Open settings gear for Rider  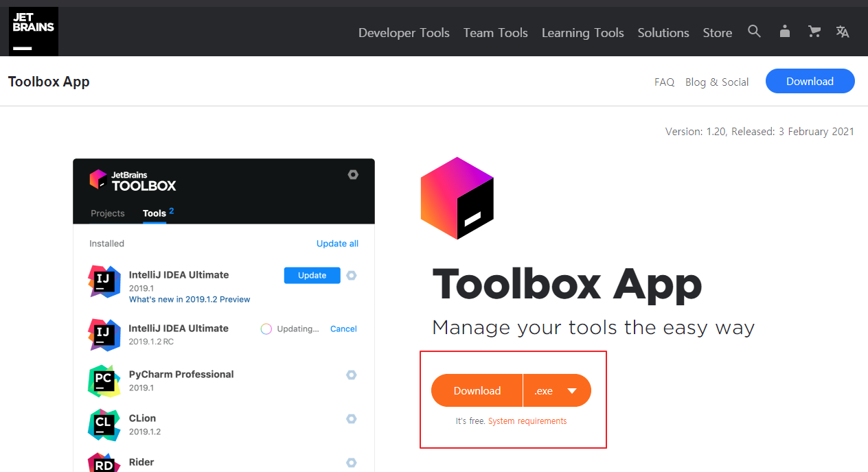tap(352, 462)
